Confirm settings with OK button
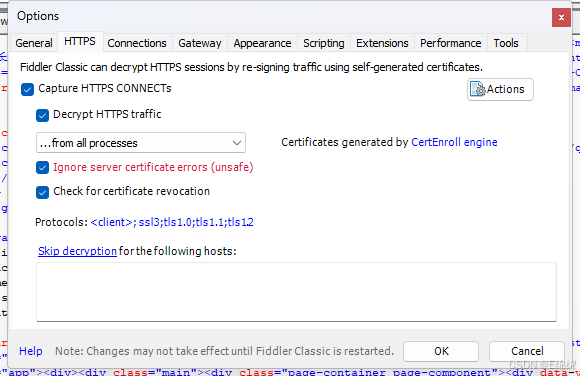The width and height of the screenshot is (580, 376). (x=441, y=351)
